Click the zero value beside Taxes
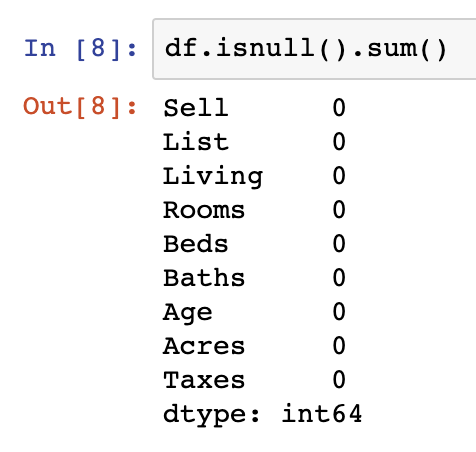The image size is (476, 452). [339, 380]
